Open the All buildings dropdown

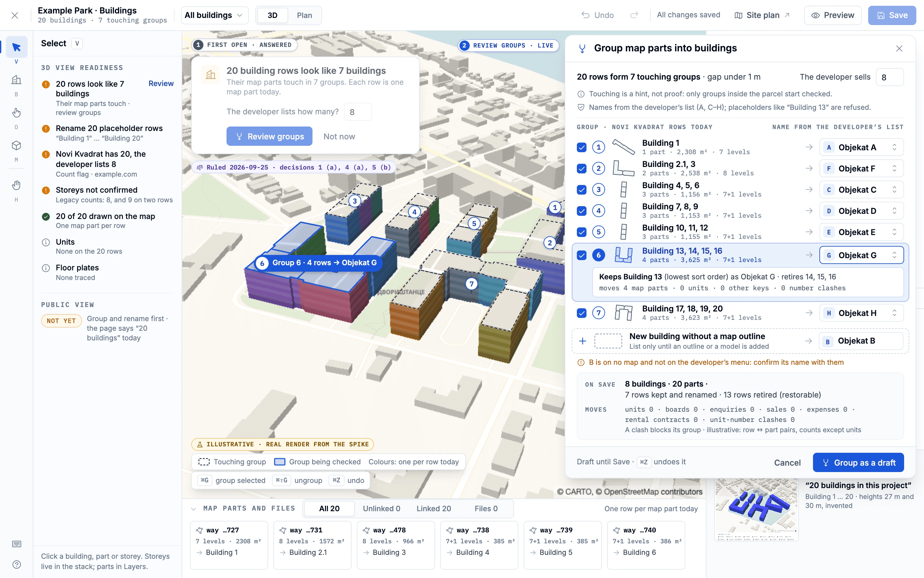pyautogui.click(x=215, y=15)
